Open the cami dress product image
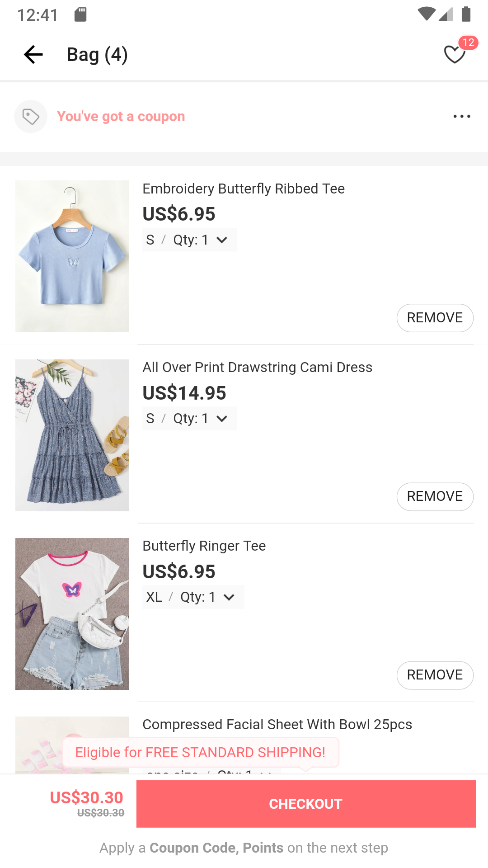Image resolution: width=488 pixels, height=868 pixels. click(72, 435)
